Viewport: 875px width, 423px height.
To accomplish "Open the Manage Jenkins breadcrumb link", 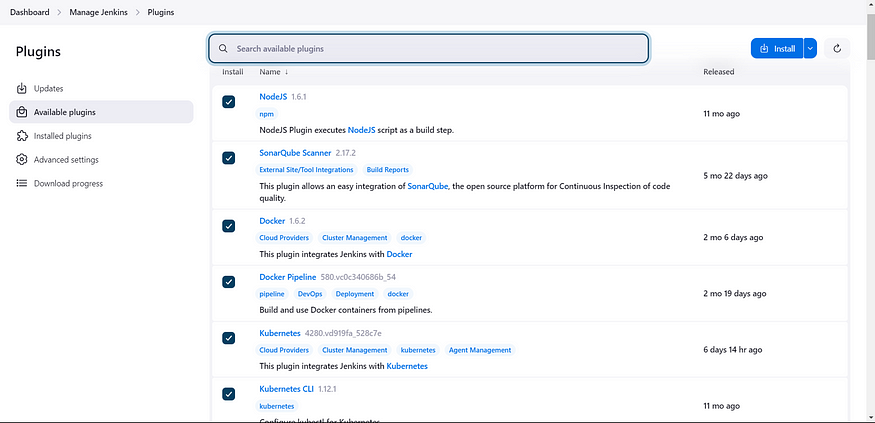I will pos(99,12).
